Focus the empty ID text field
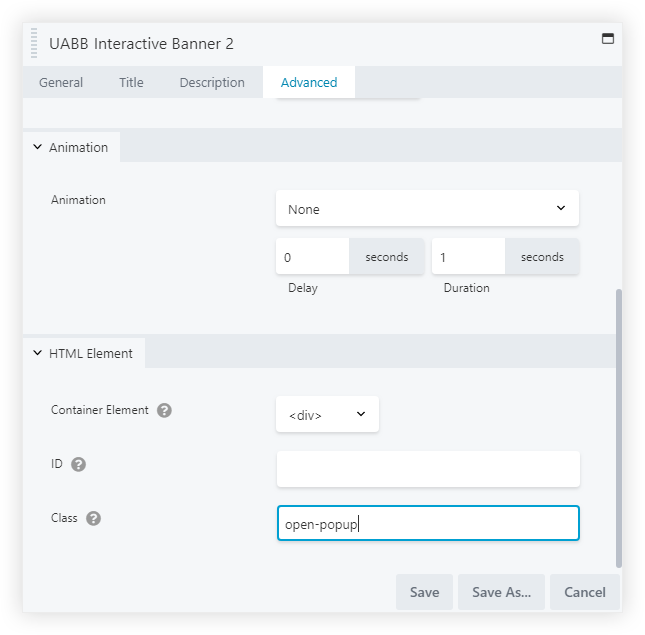This screenshot has width=645, height=635. (x=427, y=469)
